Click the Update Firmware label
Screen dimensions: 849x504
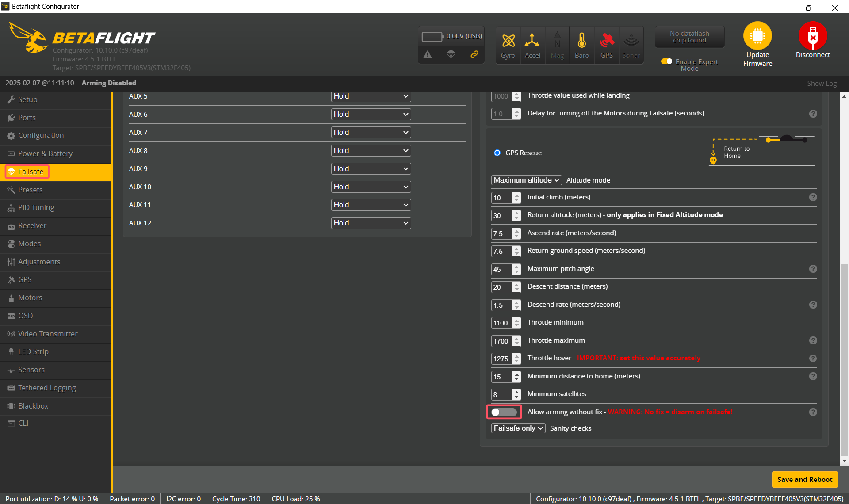point(757,59)
